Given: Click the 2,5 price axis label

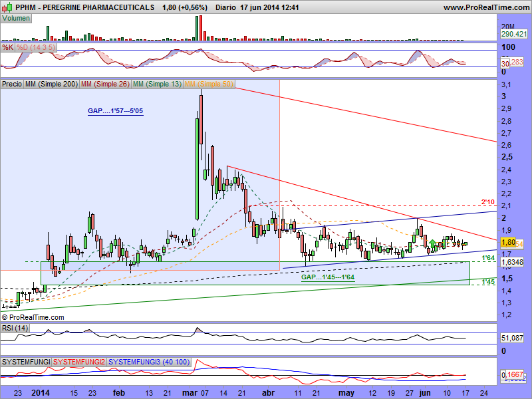Looking at the screenshot, I should [x=507, y=157].
